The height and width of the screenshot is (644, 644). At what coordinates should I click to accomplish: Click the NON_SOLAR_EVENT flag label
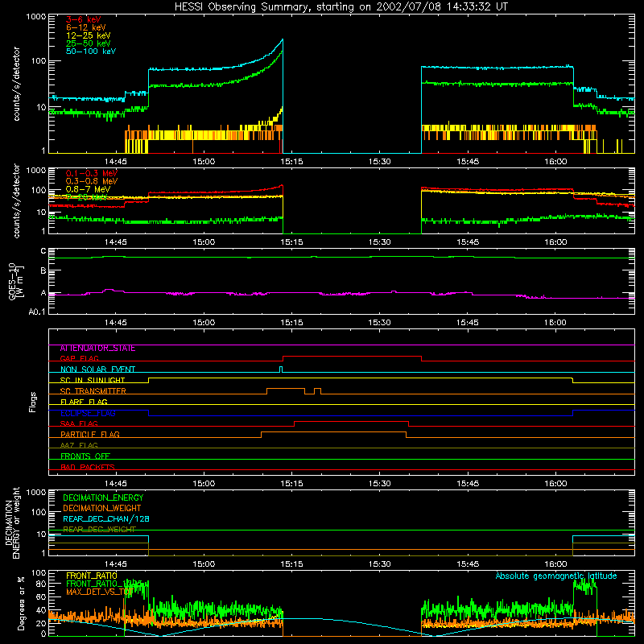click(97, 369)
